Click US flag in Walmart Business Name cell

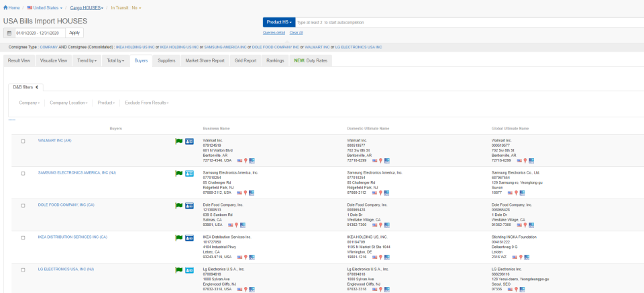click(x=239, y=161)
